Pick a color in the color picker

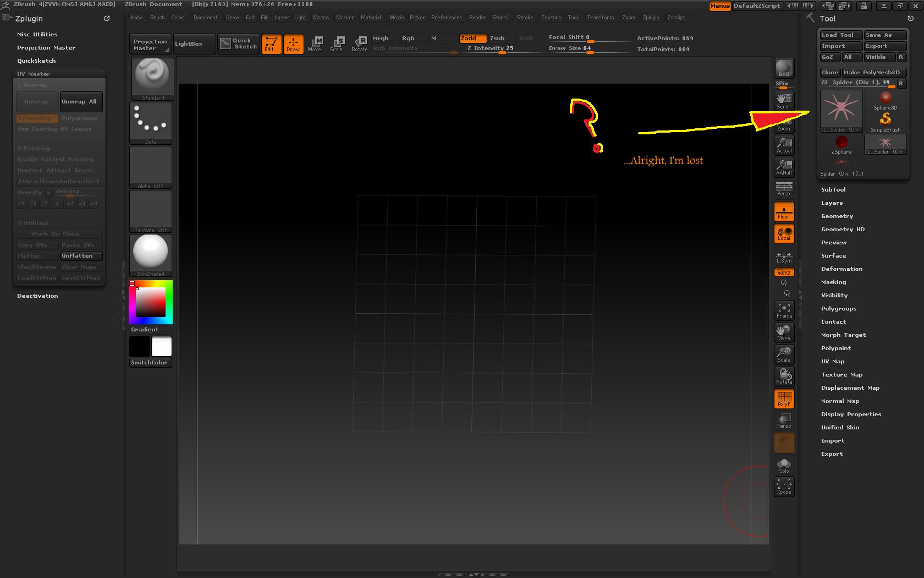click(x=151, y=302)
